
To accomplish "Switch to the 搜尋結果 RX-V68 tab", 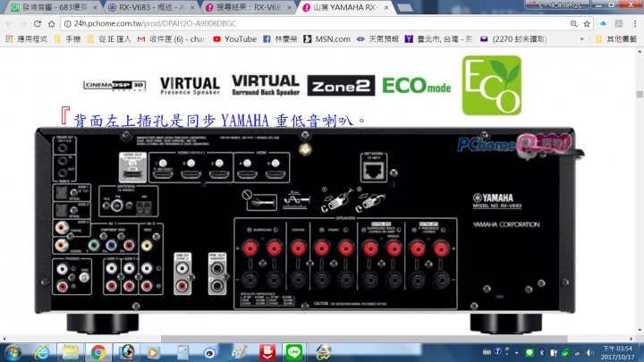I will click(x=249, y=7).
